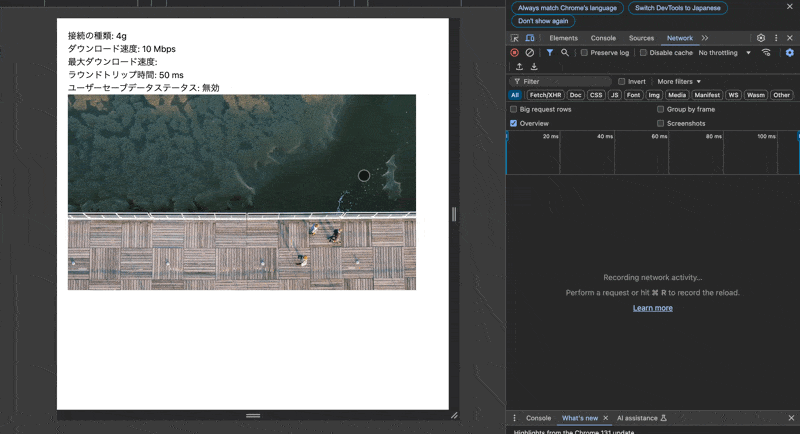Filter by JS requests
Screen dimensions: 800x434
(x=615, y=95)
